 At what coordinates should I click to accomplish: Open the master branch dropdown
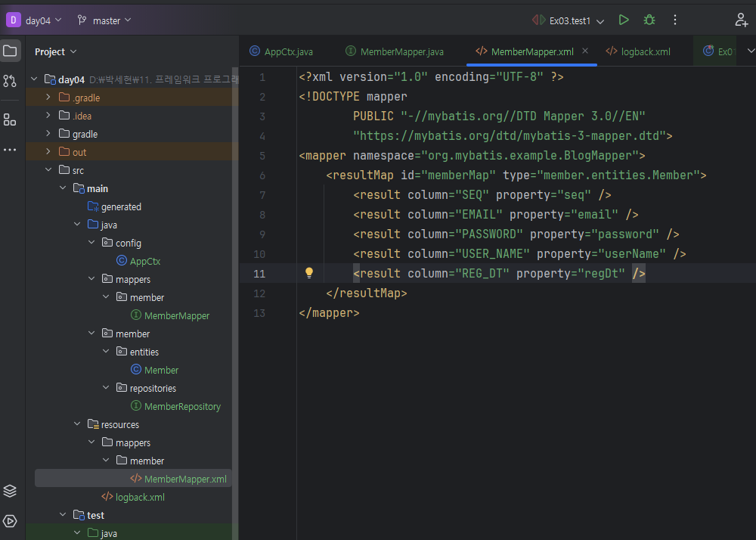pos(104,20)
